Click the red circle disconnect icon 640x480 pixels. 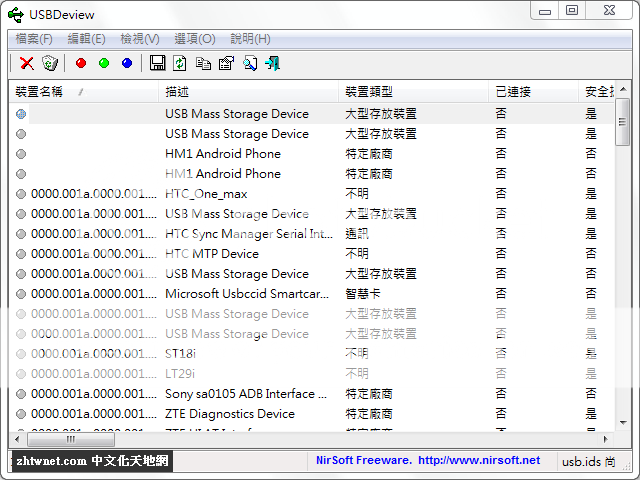click(81, 63)
